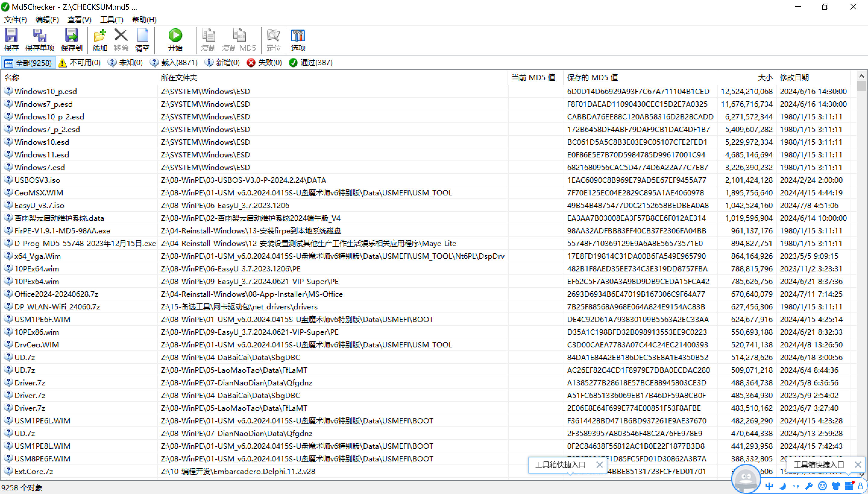Close the left 工具箱快捷入口 tooltip
This screenshot has width=868, height=494.
click(x=599, y=464)
